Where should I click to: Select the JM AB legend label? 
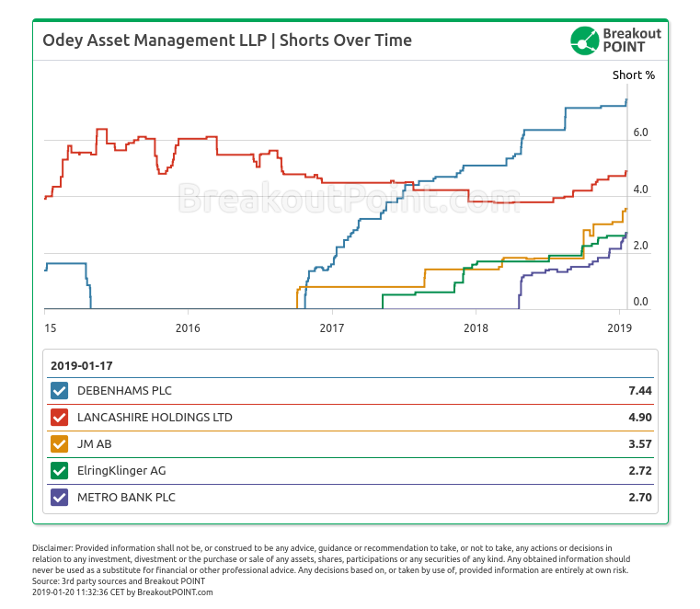[x=94, y=444]
